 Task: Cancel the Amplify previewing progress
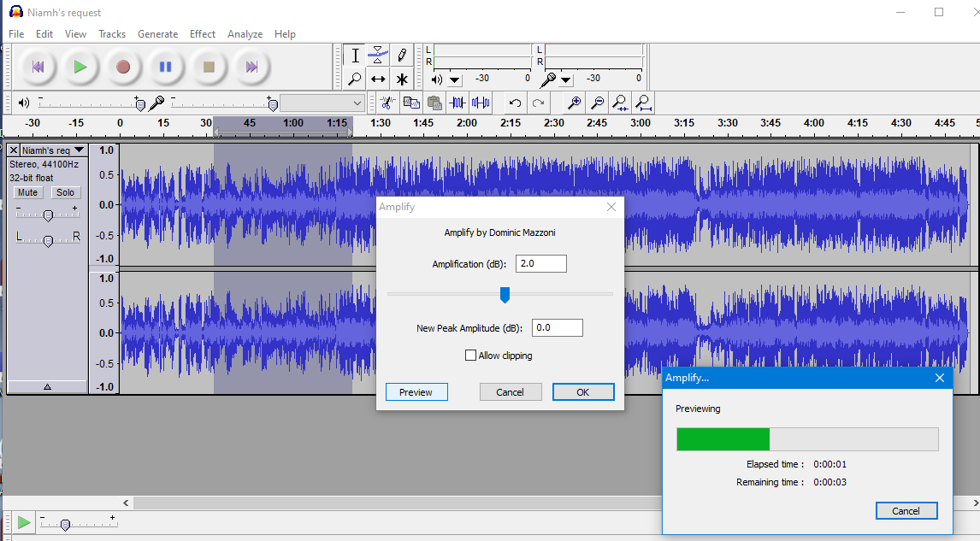(906, 510)
